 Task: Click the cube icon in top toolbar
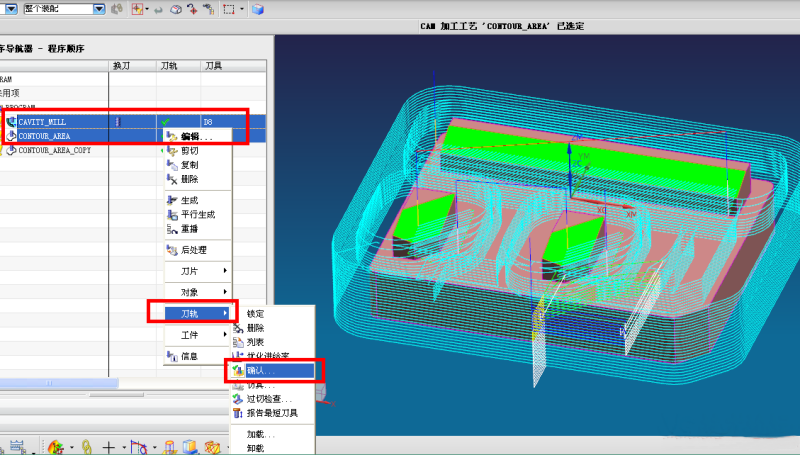pos(258,9)
